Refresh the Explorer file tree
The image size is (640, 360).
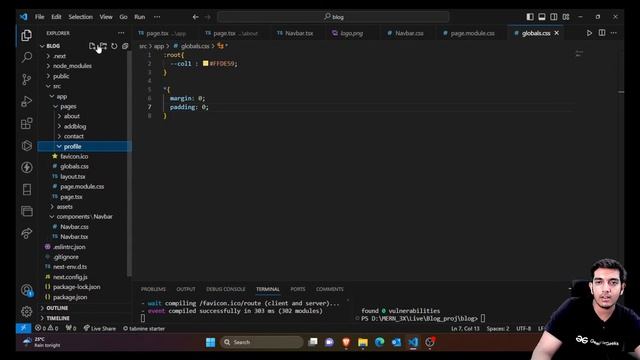click(x=114, y=46)
